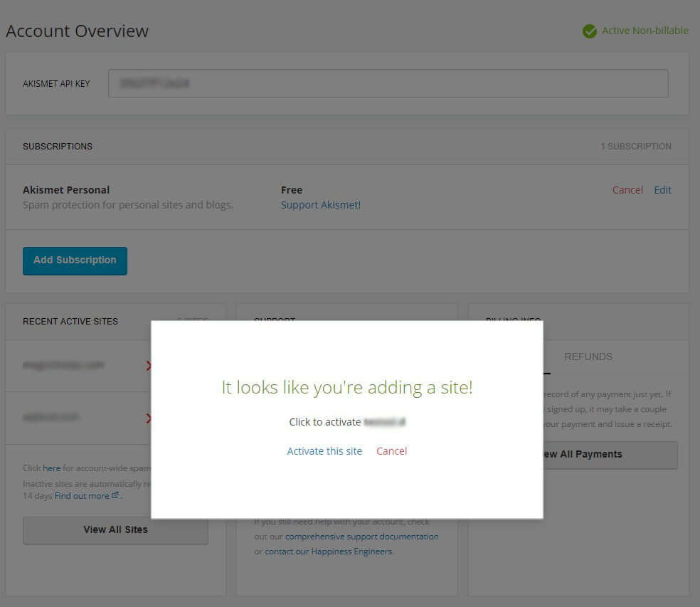Click the first blurred site row
This screenshot has width=700, height=607.
78,366
